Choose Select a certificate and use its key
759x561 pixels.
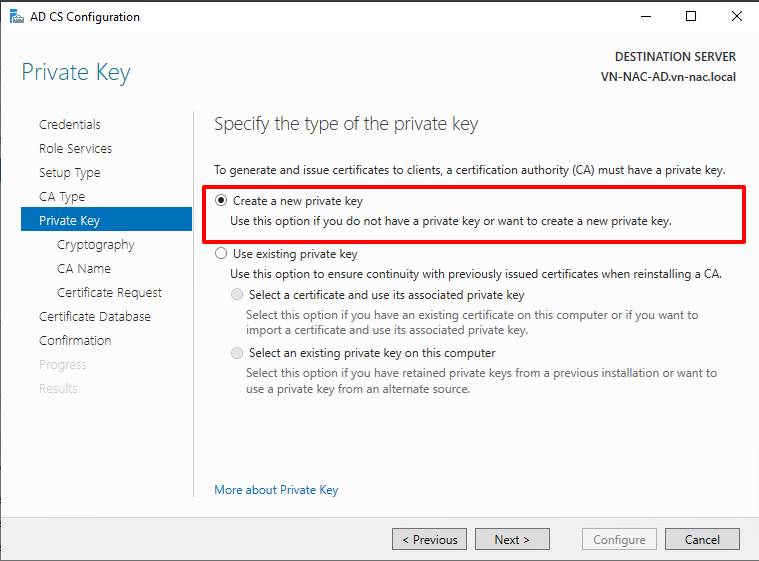(x=237, y=295)
